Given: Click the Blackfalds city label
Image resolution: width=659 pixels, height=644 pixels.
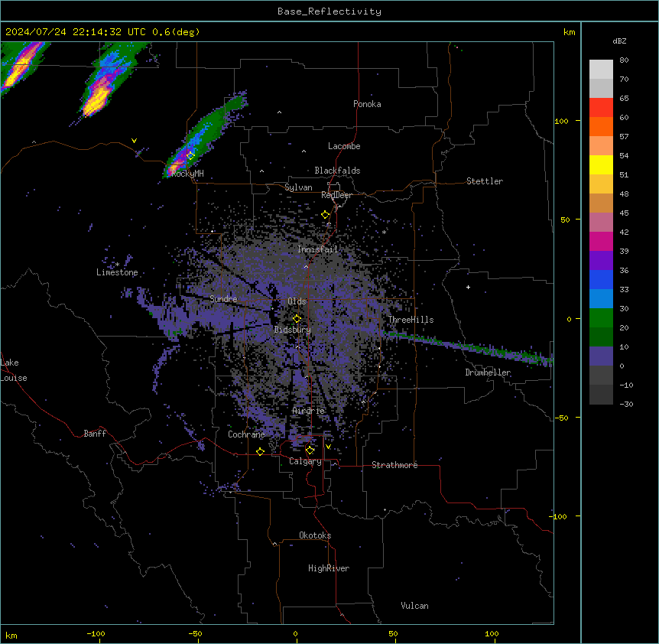Looking at the screenshot, I should [337, 171].
